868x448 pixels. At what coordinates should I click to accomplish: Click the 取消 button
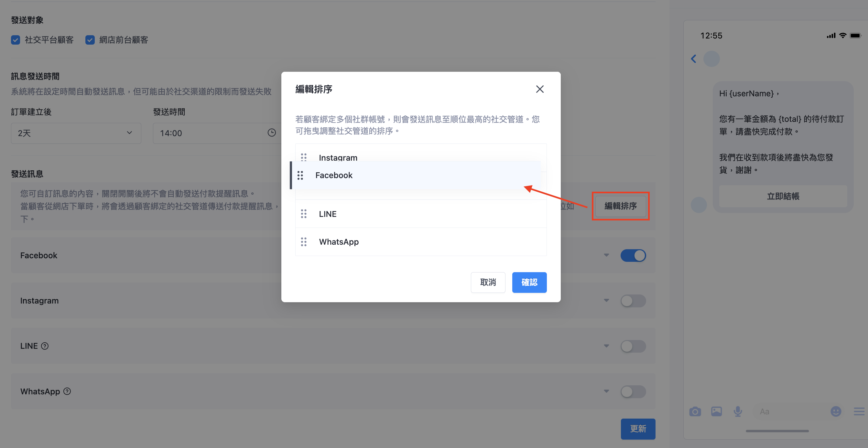click(488, 282)
